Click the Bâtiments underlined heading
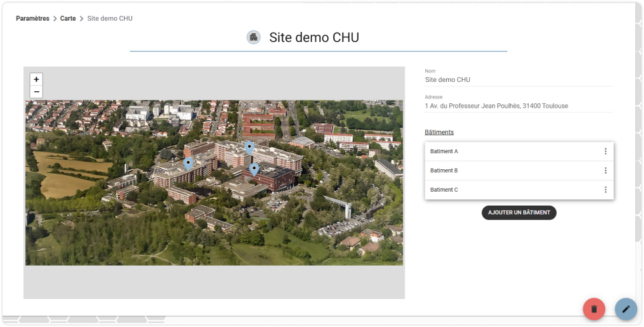 tap(439, 132)
